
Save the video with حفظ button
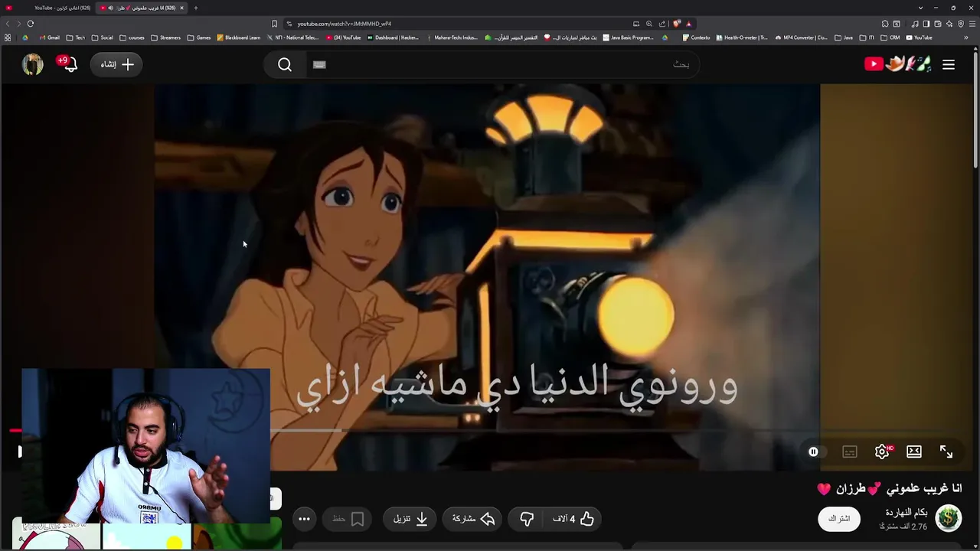tap(348, 519)
